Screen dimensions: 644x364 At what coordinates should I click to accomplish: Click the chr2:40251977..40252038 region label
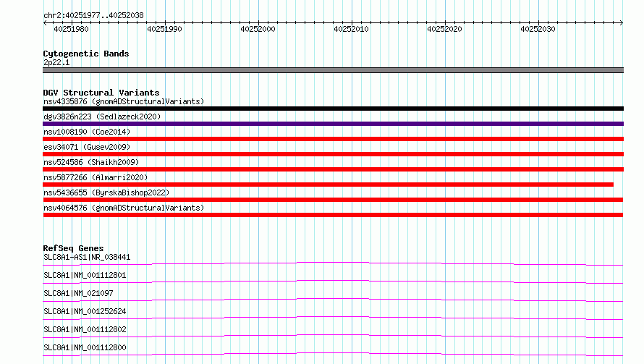click(x=93, y=16)
